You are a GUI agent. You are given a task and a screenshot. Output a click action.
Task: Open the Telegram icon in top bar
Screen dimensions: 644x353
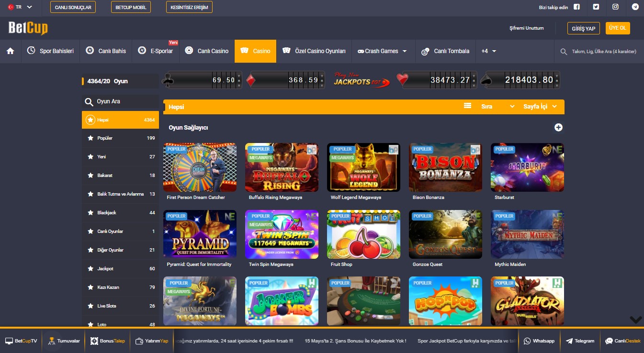635,7
